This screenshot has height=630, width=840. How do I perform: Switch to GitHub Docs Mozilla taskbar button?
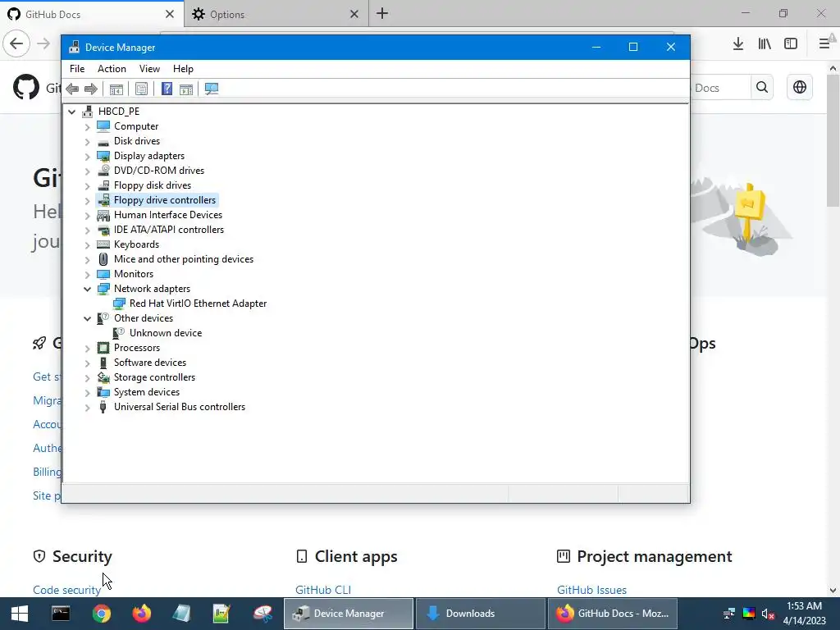pos(612,614)
